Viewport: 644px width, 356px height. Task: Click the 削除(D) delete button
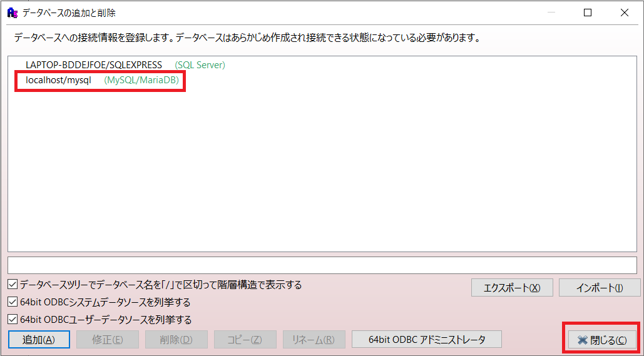pos(176,340)
